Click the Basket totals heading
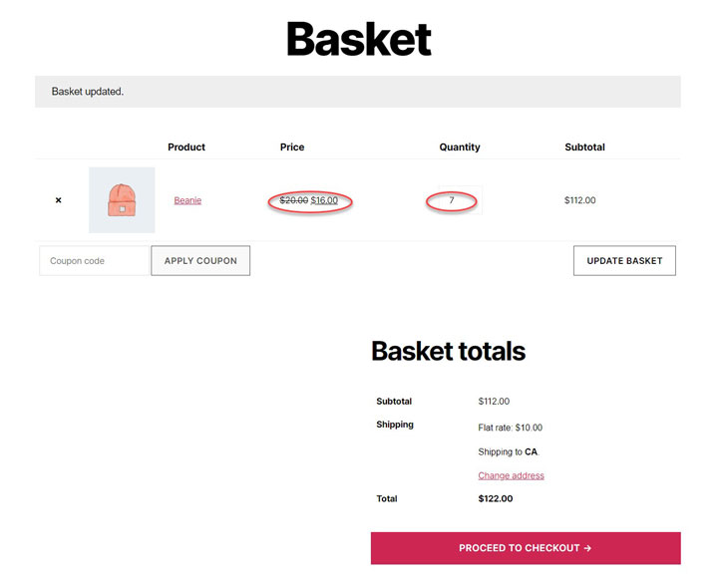This screenshot has height=578, width=728. (x=449, y=351)
